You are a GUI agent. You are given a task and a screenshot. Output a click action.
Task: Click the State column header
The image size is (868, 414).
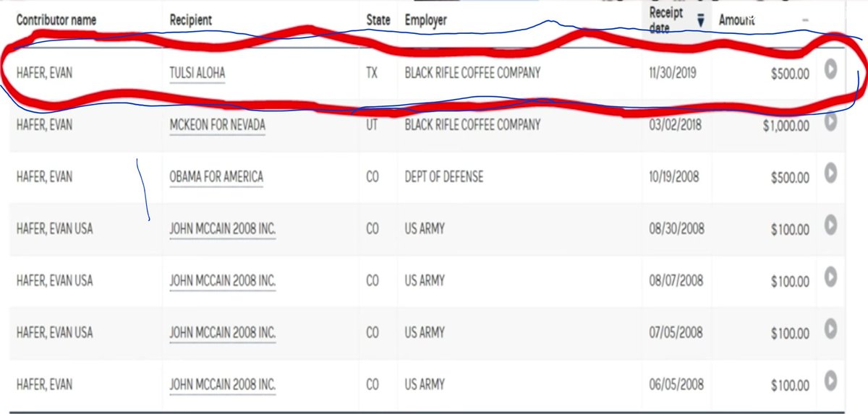click(379, 20)
